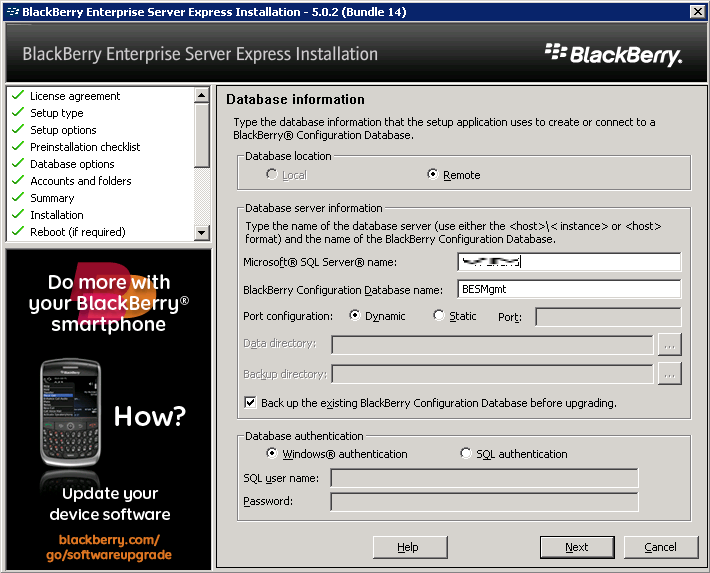Click the BlackBerry Configuration Database name field
The height and width of the screenshot is (573, 710).
(x=569, y=289)
